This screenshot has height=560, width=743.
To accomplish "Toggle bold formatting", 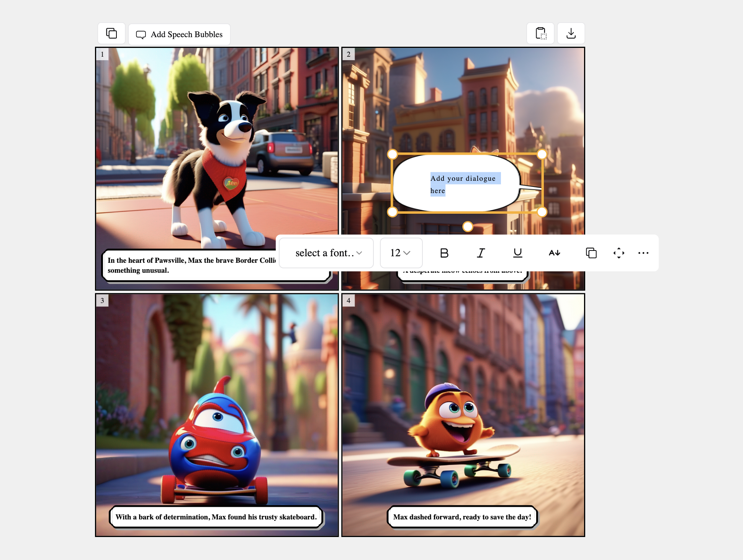I will pos(444,253).
